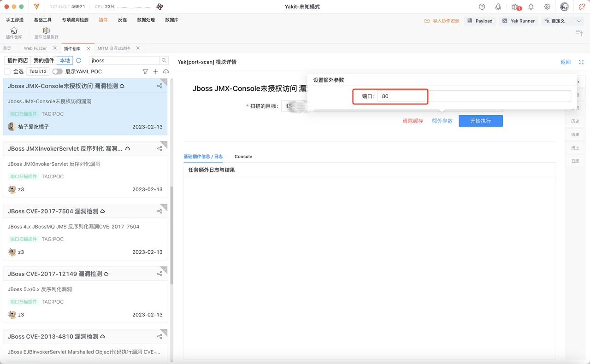Open the 专项漏洞检测 menu

tap(75, 20)
